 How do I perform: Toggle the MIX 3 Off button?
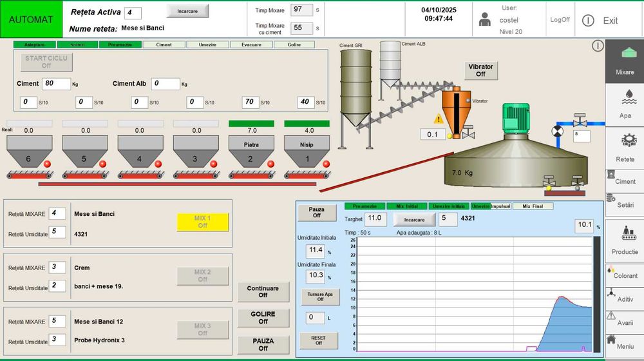(202, 329)
